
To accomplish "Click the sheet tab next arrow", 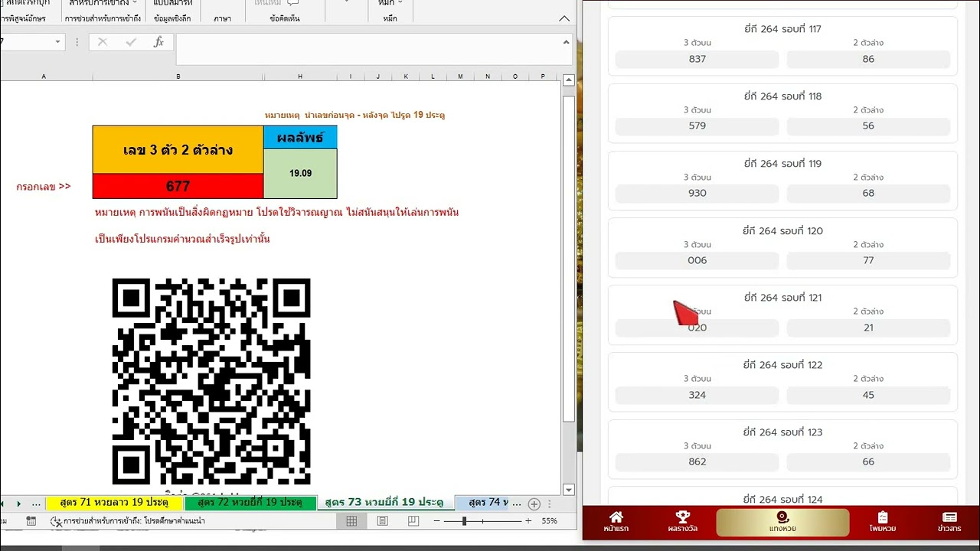I will (19, 504).
